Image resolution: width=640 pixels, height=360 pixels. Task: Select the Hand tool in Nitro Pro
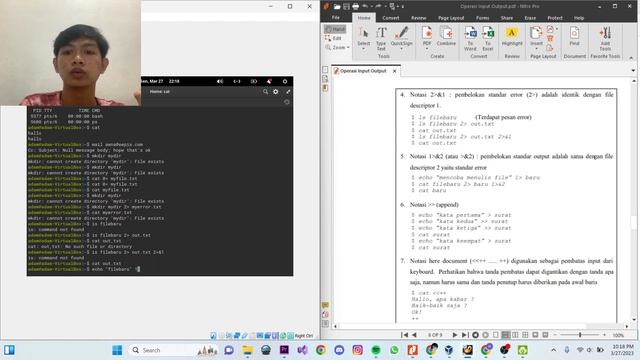coord(335,29)
